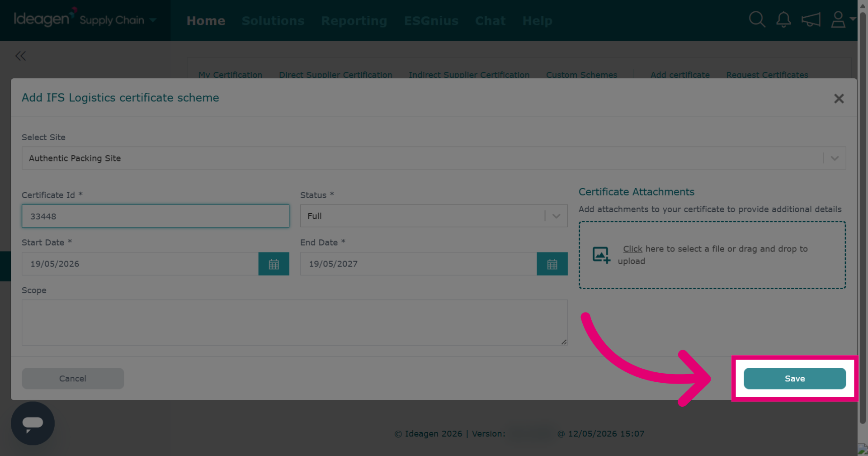Click the 'Click' file select link
868x456 pixels.
632,249
